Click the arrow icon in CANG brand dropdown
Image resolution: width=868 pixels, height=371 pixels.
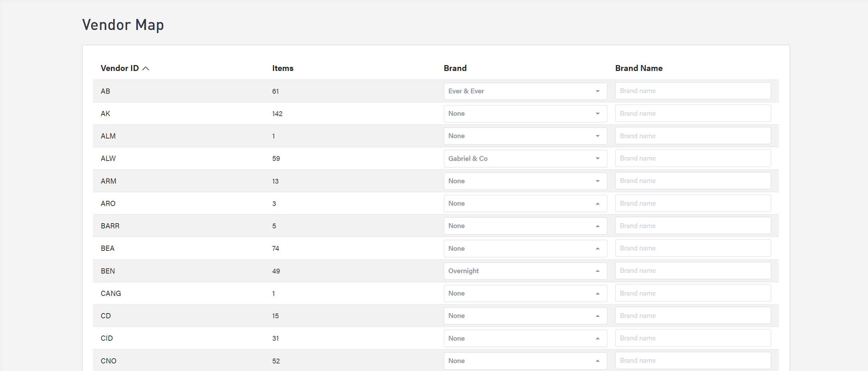pyautogui.click(x=597, y=293)
